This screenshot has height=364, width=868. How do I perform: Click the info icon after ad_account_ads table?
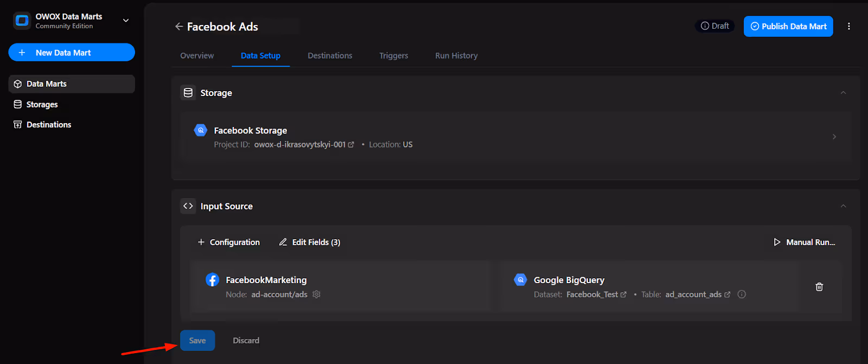(x=742, y=295)
